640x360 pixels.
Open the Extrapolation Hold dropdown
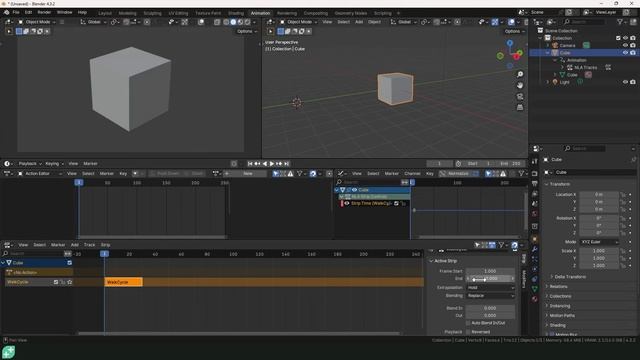[x=490, y=287]
